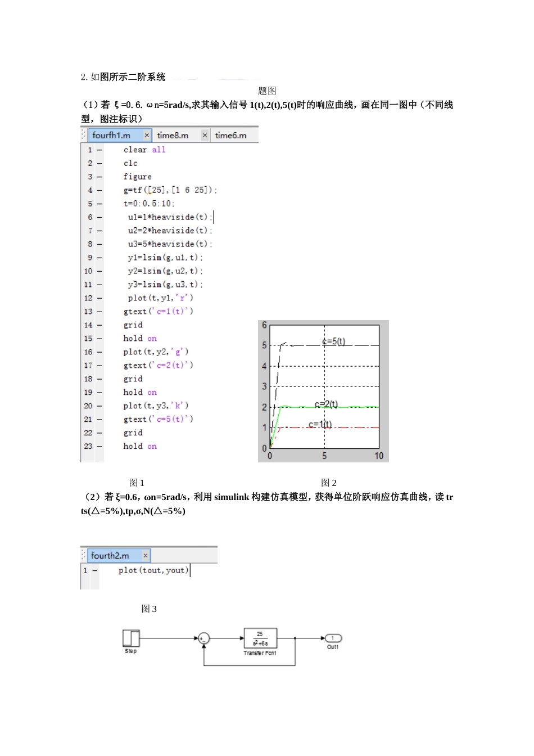
Task: Click the Step block label
Action: click(x=131, y=651)
